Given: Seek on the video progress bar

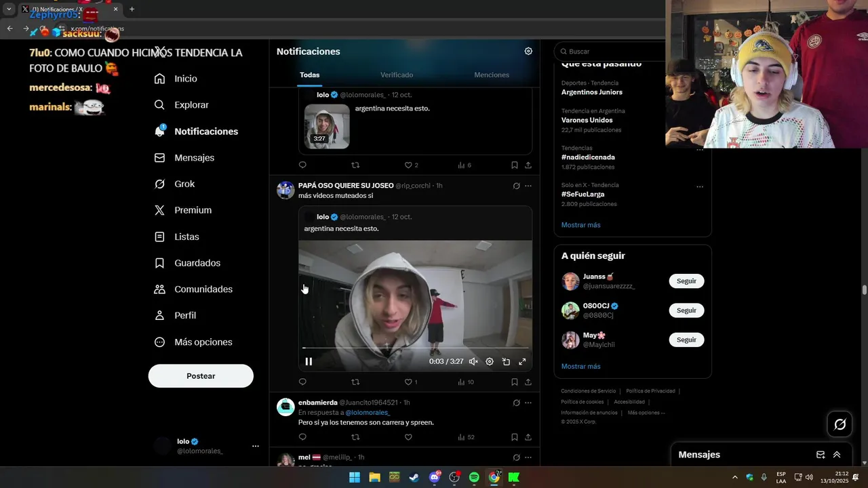Looking at the screenshot, I should click(415, 348).
